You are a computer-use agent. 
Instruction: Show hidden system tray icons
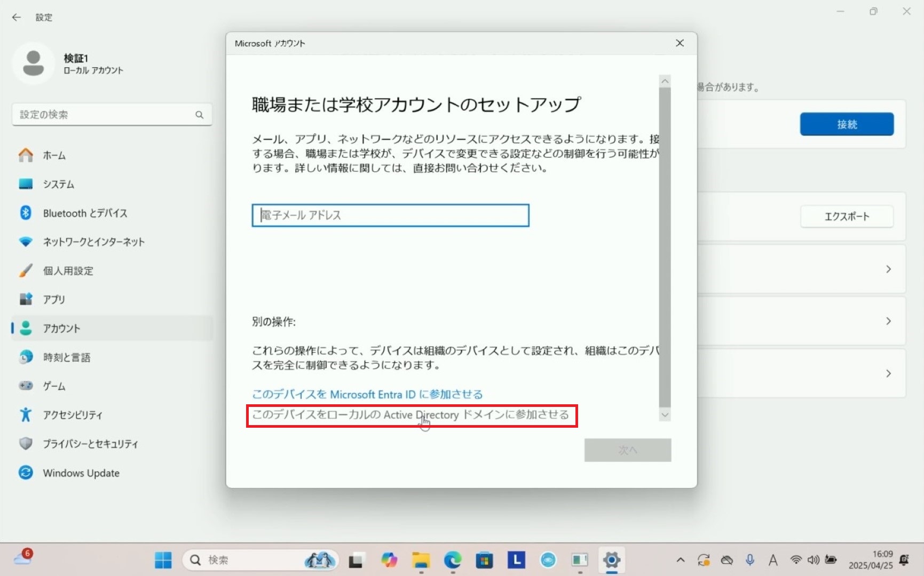681,560
